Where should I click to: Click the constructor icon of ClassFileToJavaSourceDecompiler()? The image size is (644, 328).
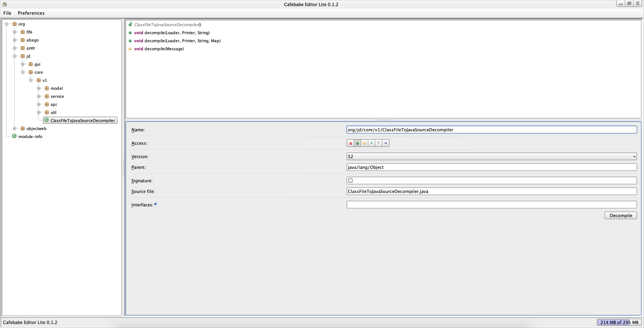(x=130, y=24)
